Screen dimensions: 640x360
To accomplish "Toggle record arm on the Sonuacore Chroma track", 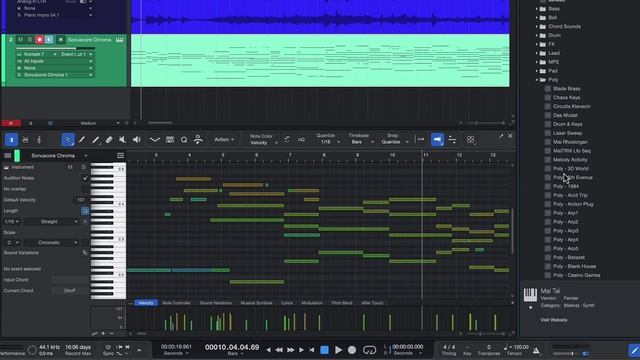I will click(40, 40).
